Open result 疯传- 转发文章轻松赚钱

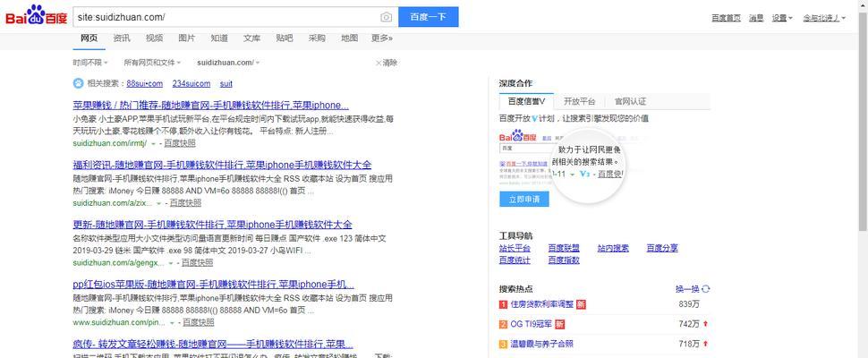[213, 345]
